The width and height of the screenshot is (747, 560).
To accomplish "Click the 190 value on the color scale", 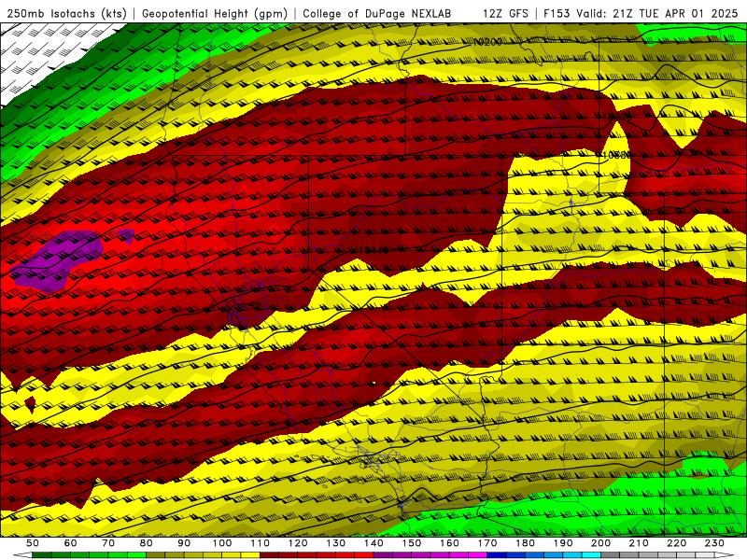I will coord(563,543).
